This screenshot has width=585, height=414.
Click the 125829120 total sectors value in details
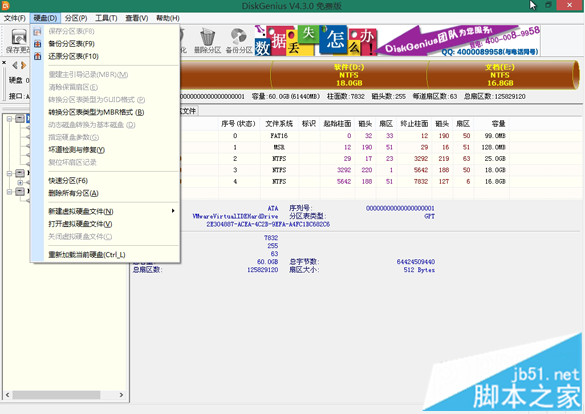(263, 270)
